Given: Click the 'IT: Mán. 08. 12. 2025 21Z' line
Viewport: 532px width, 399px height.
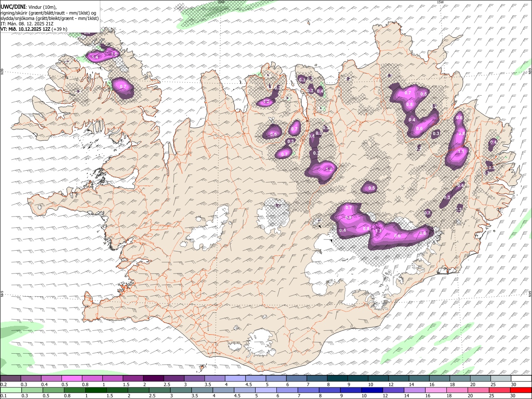Looking at the screenshot, I should tap(27, 23).
